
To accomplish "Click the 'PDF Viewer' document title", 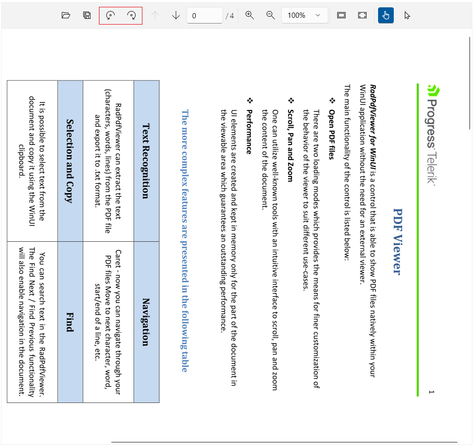I will [x=397, y=242].
